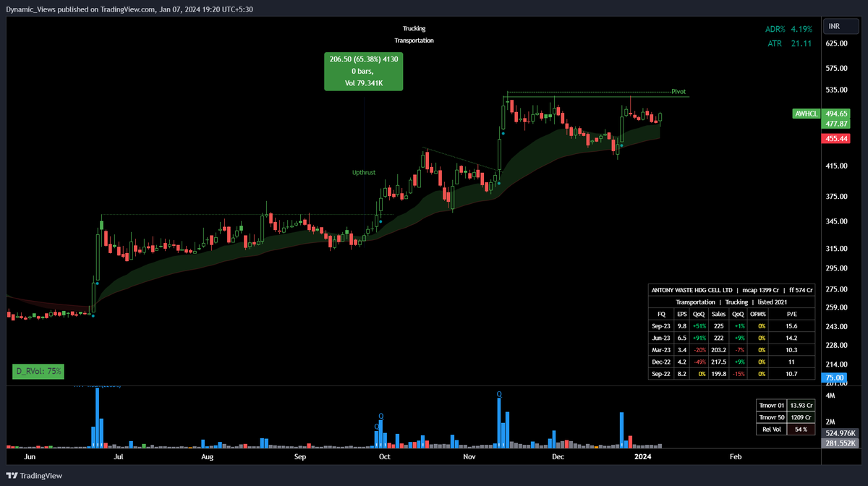Click the Rel Vol 54 % cell

[800, 430]
